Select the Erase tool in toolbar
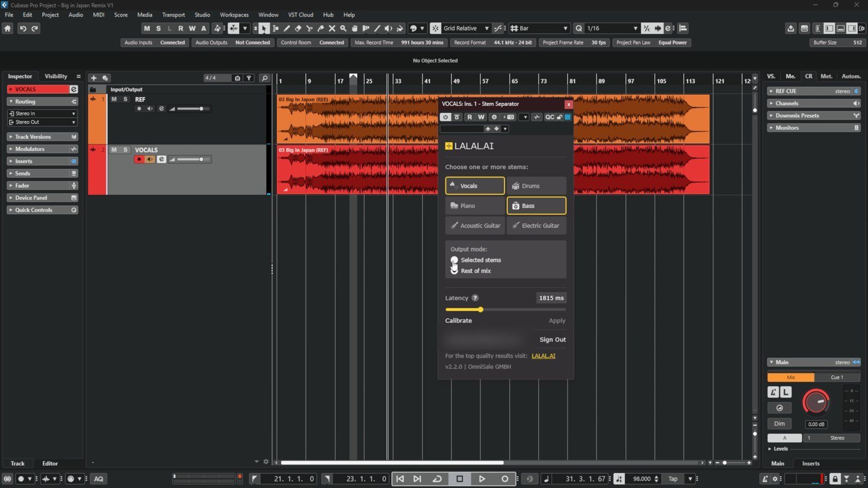This screenshot has height=488, width=868. [x=298, y=28]
